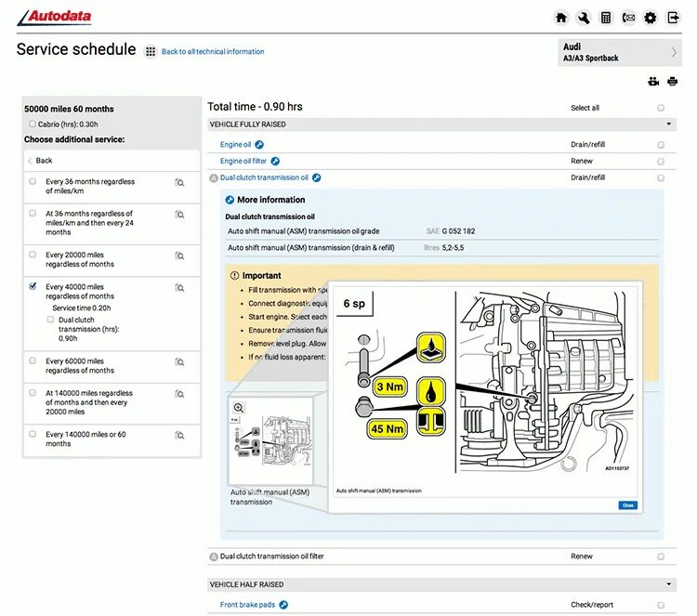Image resolution: width=697 pixels, height=616 pixels.
Task: Tick the Cabrio (hrs) checkbox
Action: tap(32, 124)
